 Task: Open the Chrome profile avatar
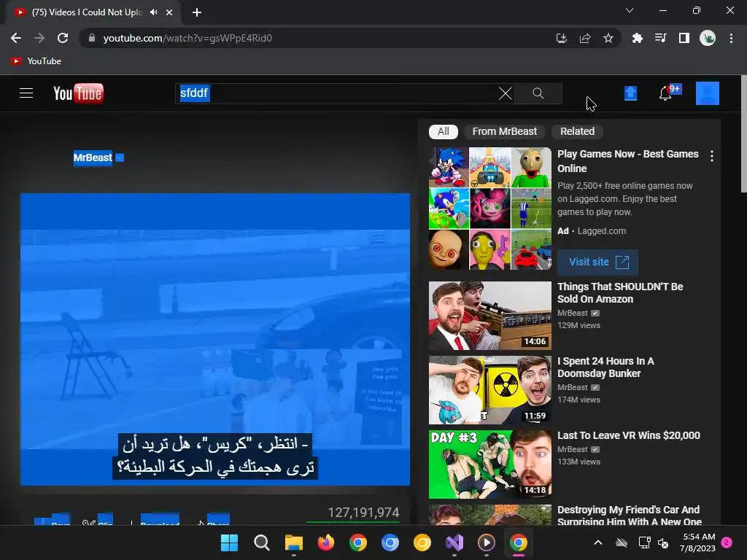click(708, 38)
